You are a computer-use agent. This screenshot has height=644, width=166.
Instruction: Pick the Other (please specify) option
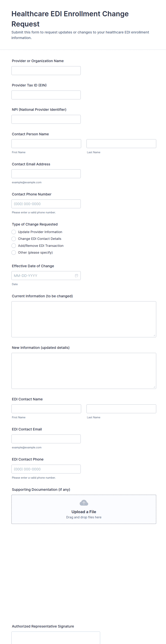point(14,253)
